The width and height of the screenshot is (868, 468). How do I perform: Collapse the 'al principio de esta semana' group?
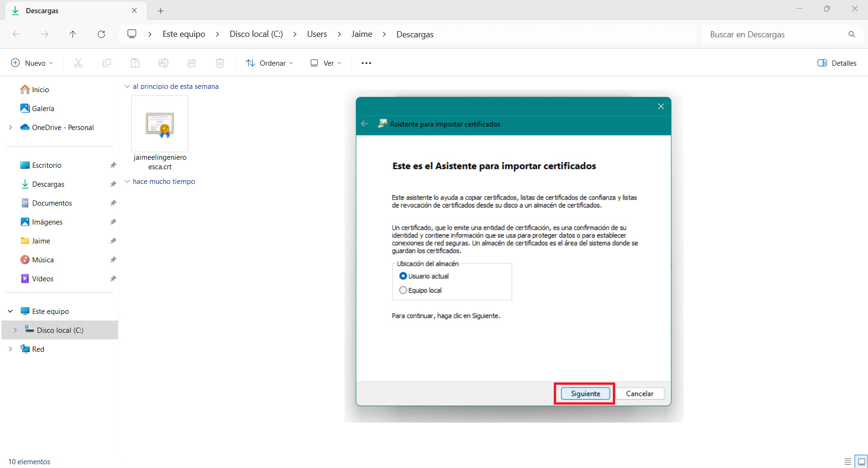pyautogui.click(x=127, y=87)
